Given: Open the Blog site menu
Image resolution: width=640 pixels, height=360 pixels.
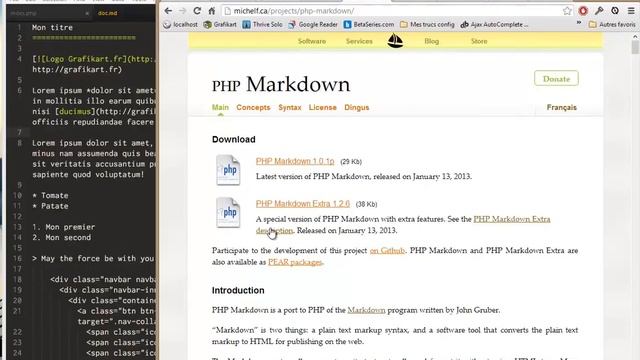Looking at the screenshot, I should click(431, 41).
